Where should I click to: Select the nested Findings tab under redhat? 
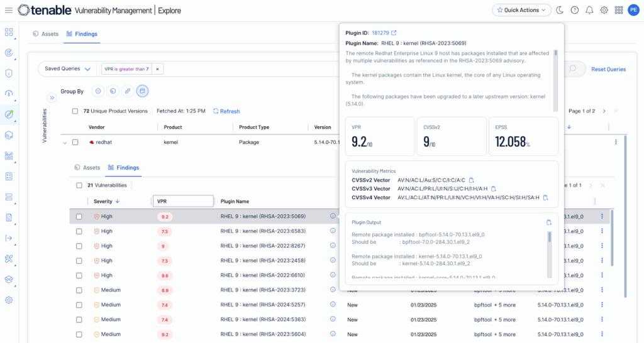pyautogui.click(x=123, y=168)
